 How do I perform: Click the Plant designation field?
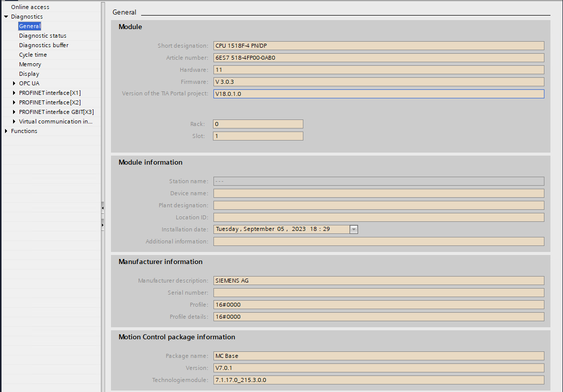tap(378, 205)
